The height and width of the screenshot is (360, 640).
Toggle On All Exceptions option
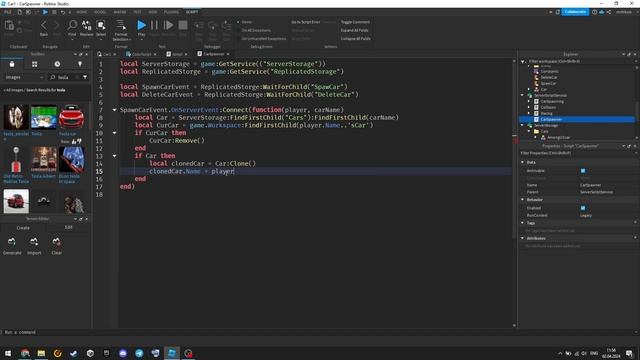256,30
